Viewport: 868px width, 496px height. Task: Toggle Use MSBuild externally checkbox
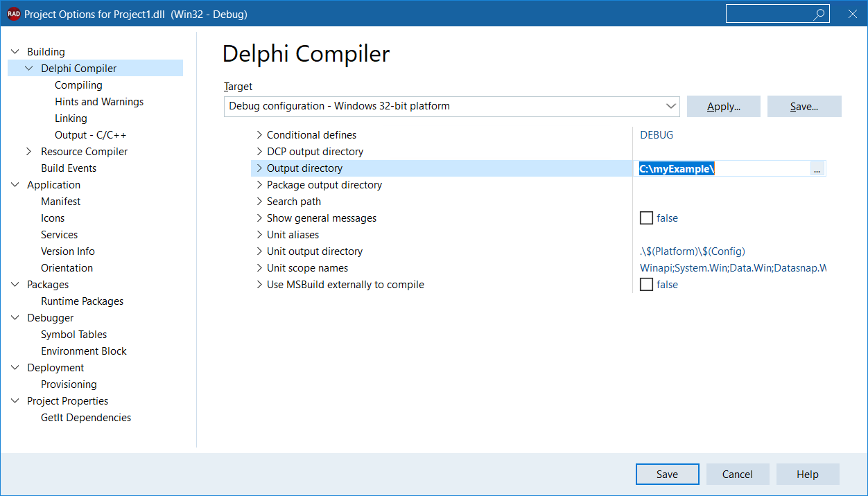point(646,285)
